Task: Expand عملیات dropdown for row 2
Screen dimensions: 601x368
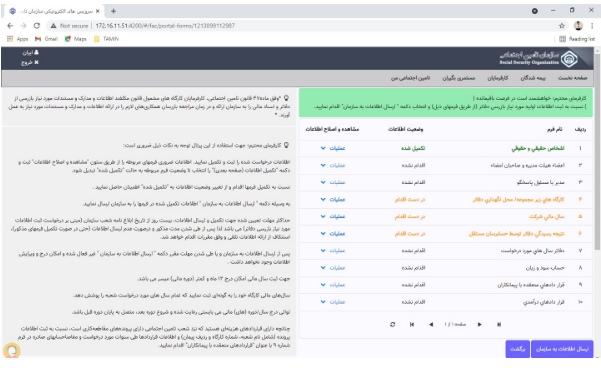Action: [x=333, y=165]
